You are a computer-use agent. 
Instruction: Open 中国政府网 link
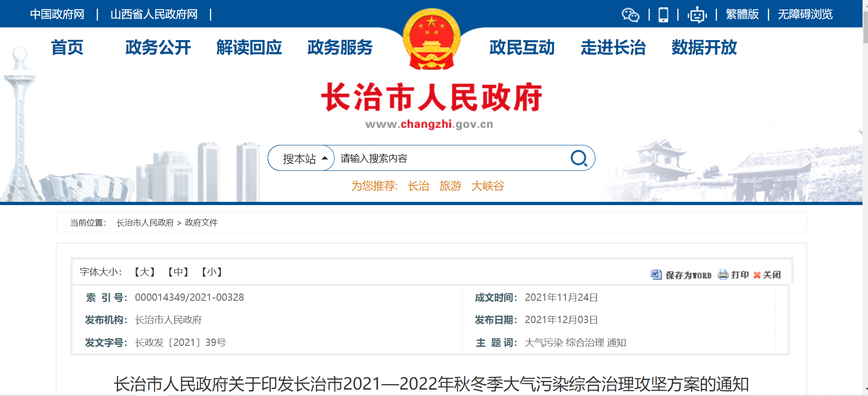pos(57,15)
